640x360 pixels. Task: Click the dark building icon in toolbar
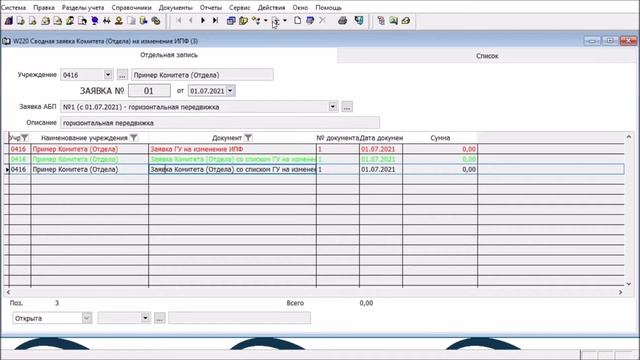[x=8, y=20]
